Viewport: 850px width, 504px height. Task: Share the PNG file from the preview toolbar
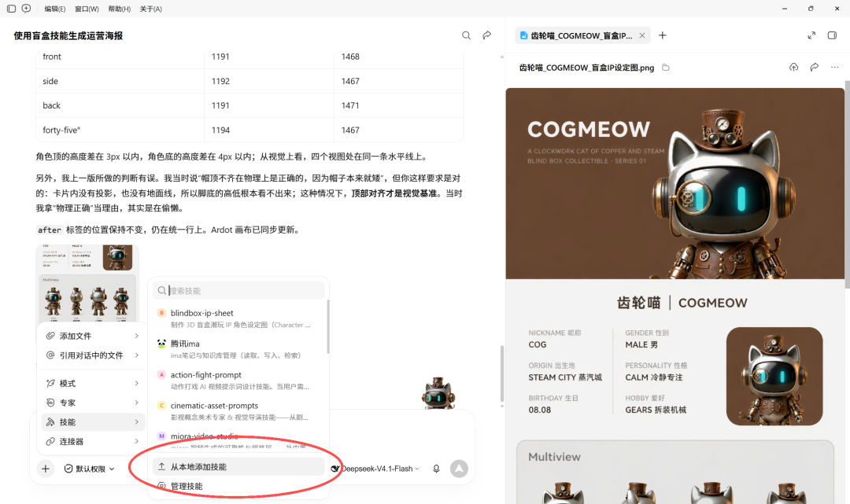click(815, 67)
